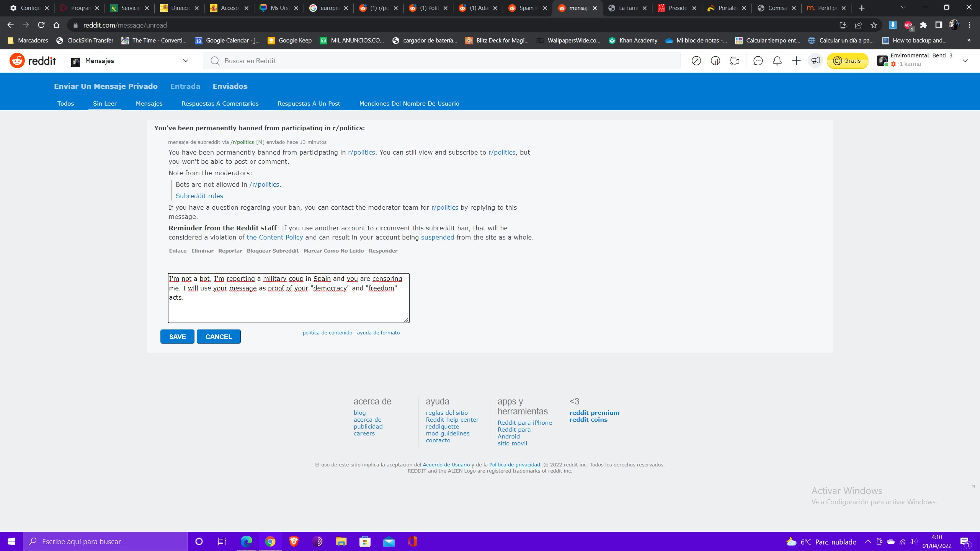This screenshot has height=551, width=980.
Task: Open the reddit premium footer link
Action: [594, 412]
